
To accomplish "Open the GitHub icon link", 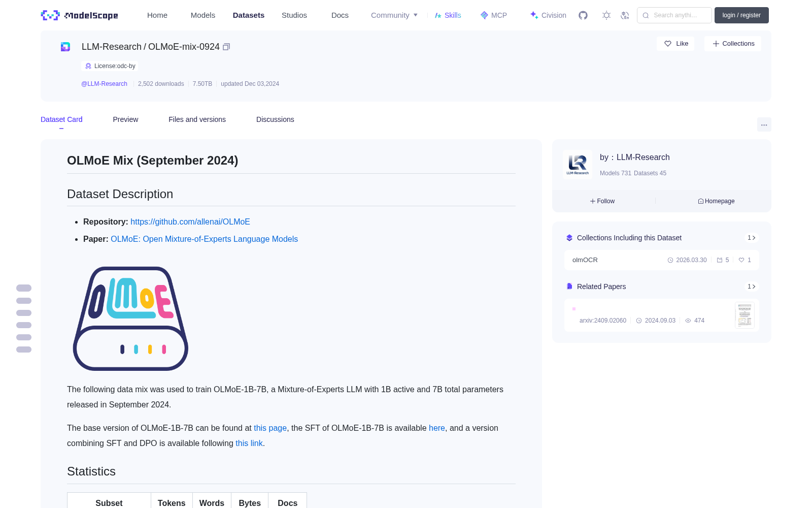I will tap(583, 15).
